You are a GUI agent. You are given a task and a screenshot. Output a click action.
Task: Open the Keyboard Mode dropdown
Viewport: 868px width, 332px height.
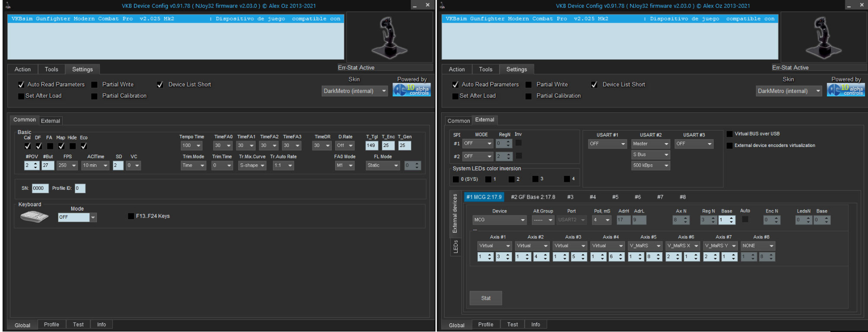78,217
